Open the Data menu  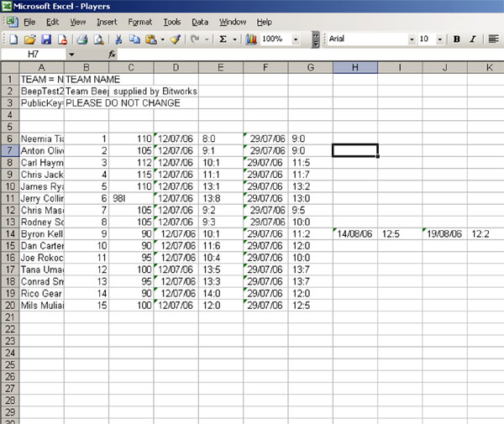pos(200,22)
